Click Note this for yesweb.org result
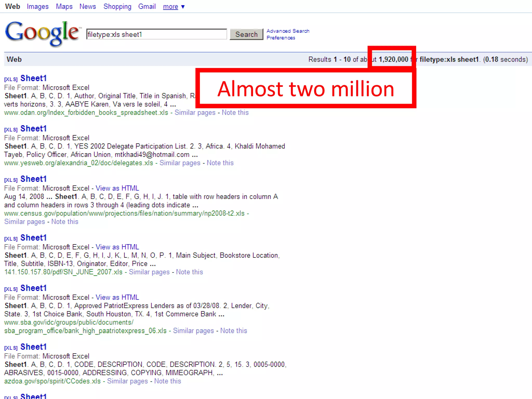Image resolution: width=532 pixels, height=399 pixels. click(220, 163)
